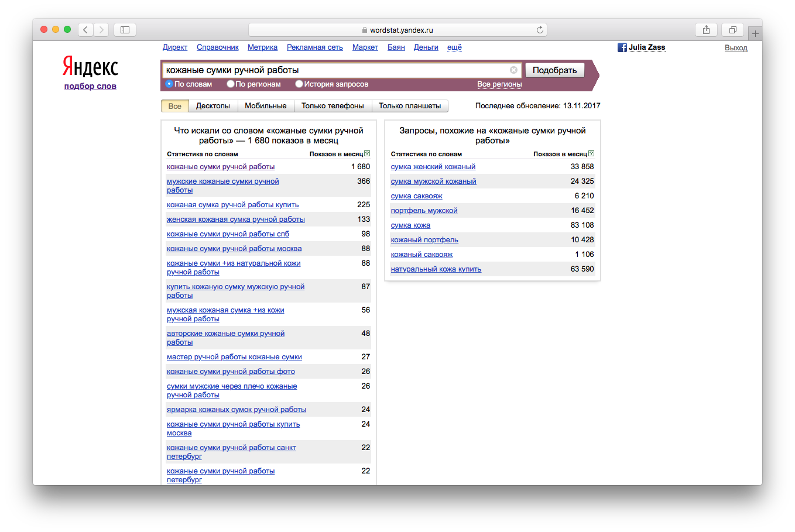Open query кожаные сумки ручной работы фото
The image size is (795, 532).
click(231, 372)
